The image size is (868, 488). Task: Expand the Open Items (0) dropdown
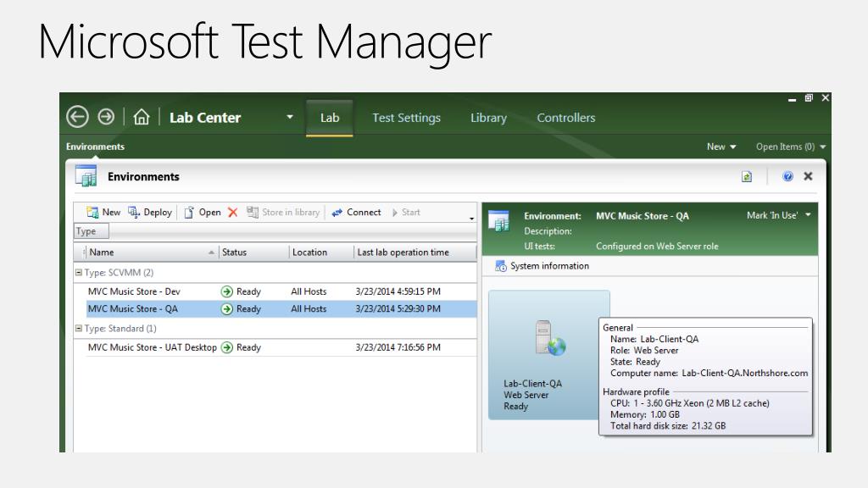pos(791,147)
